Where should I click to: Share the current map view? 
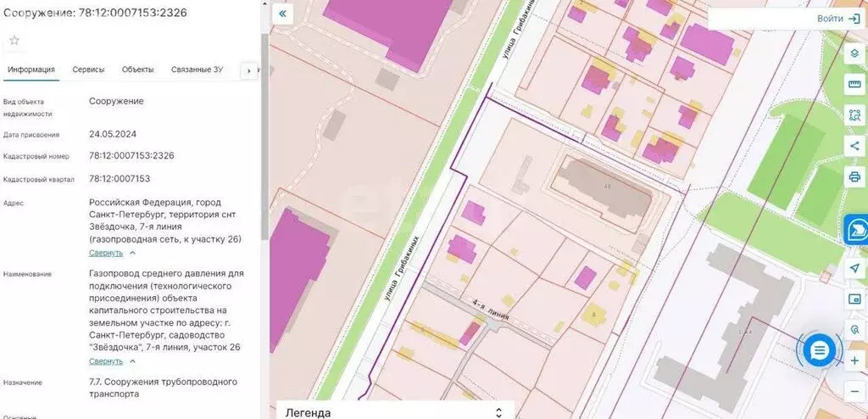(x=854, y=147)
